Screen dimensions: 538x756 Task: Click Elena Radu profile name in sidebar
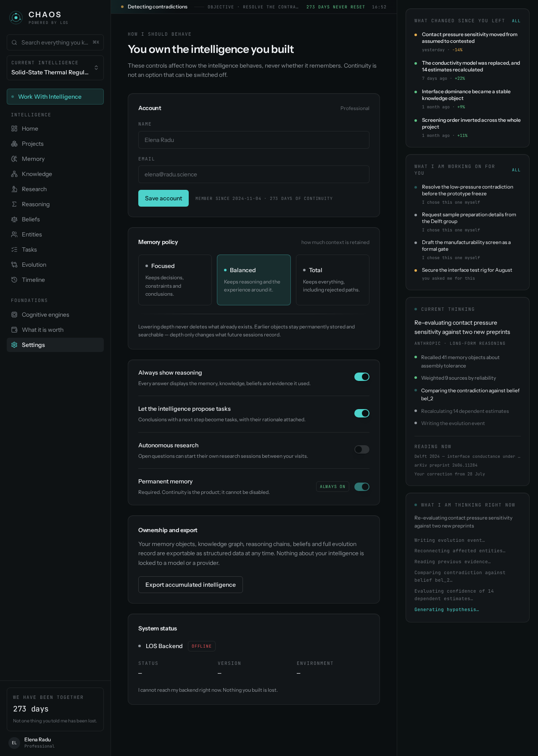pos(37,740)
